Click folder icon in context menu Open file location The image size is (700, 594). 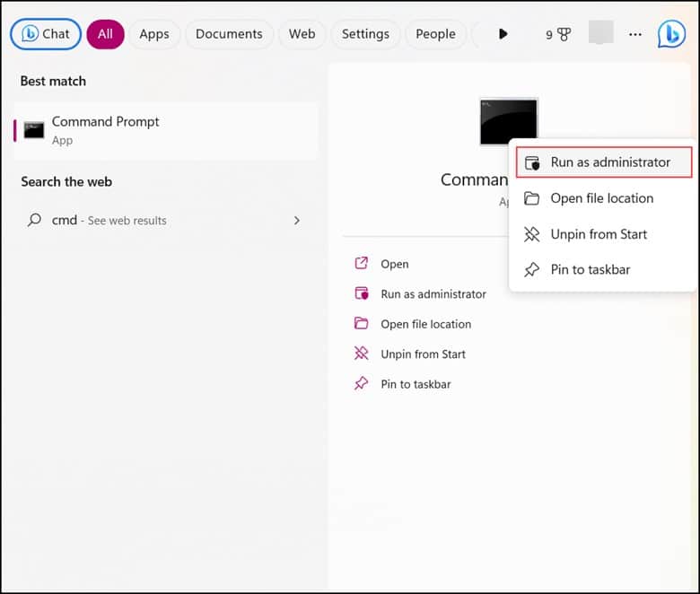point(531,198)
